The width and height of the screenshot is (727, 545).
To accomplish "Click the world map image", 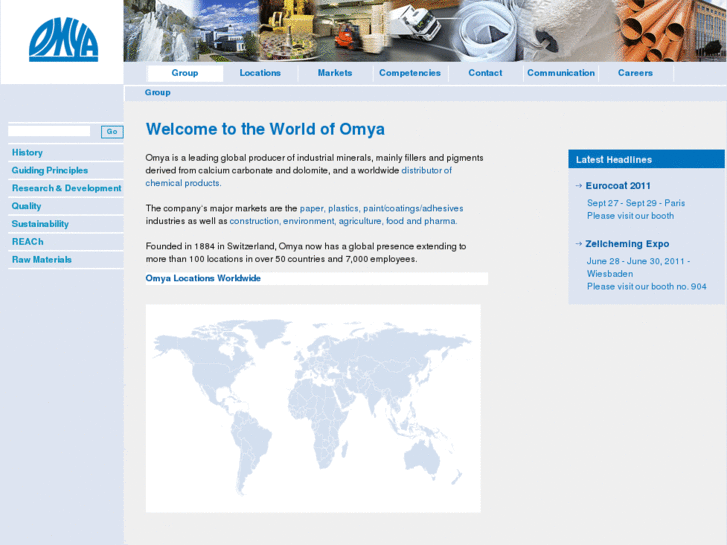I will tap(313, 408).
